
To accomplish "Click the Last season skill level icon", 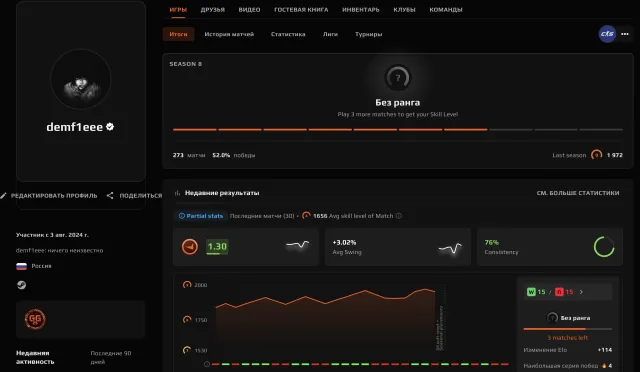I will click(596, 155).
